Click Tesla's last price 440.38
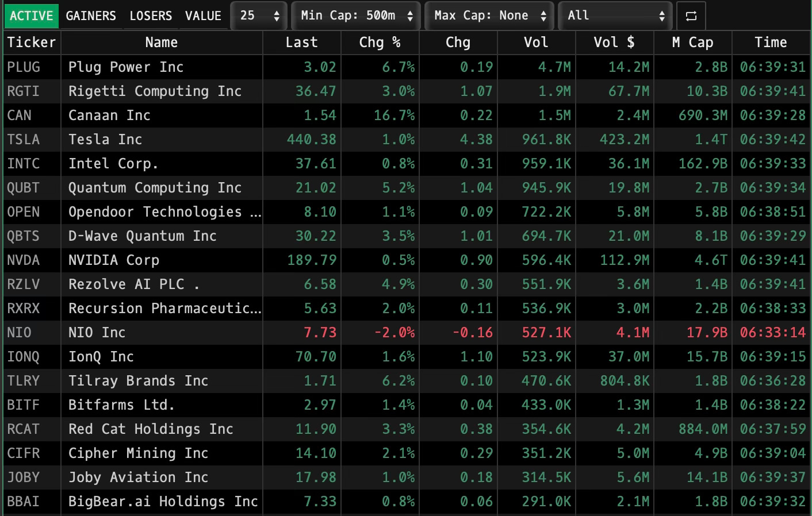 [x=312, y=140]
